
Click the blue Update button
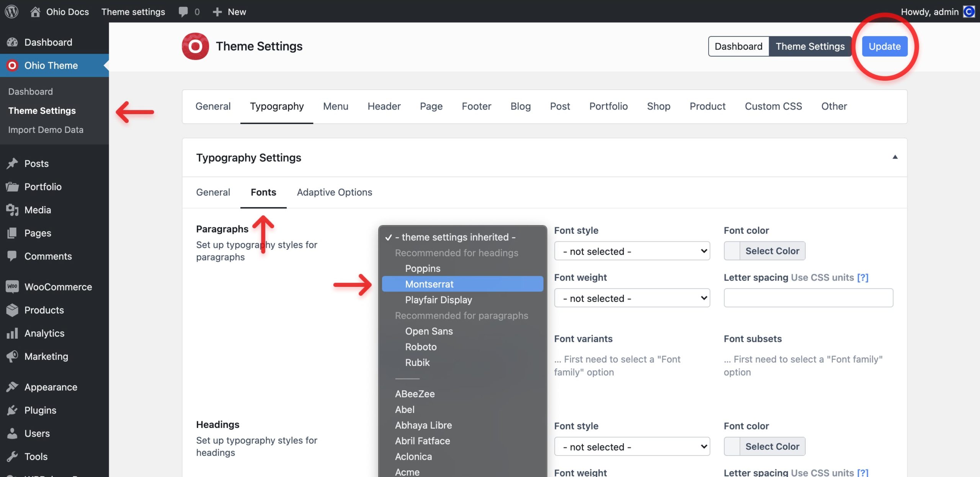click(x=885, y=46)
